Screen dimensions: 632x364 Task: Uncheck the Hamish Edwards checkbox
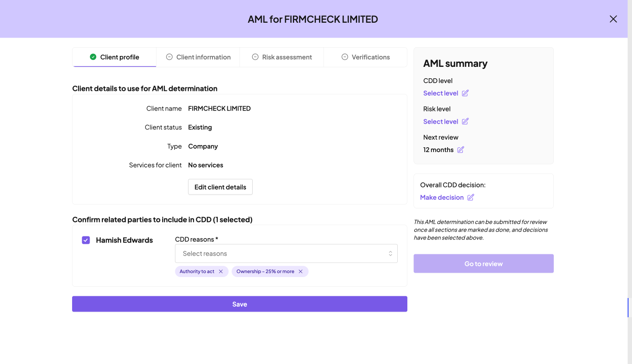(86, 240)
